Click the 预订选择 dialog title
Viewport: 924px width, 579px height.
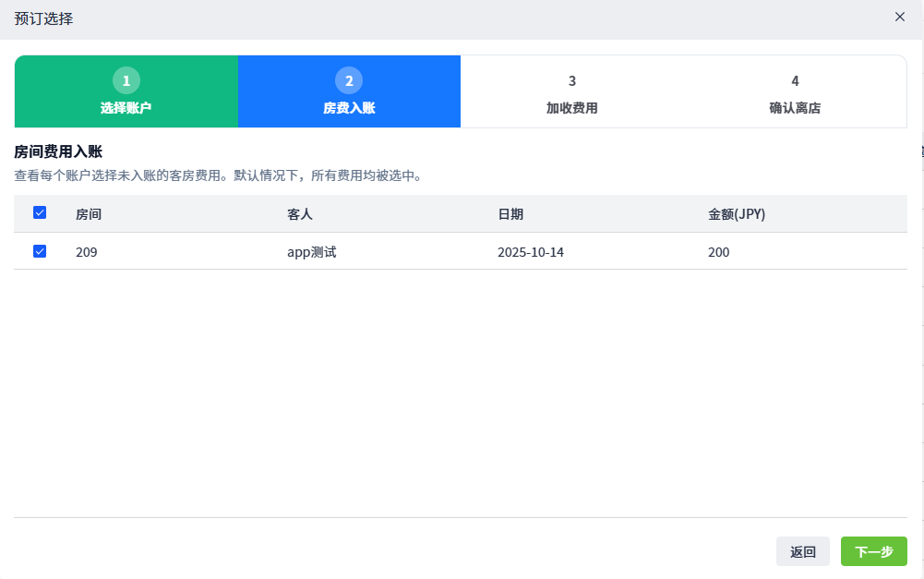(43, 18)
